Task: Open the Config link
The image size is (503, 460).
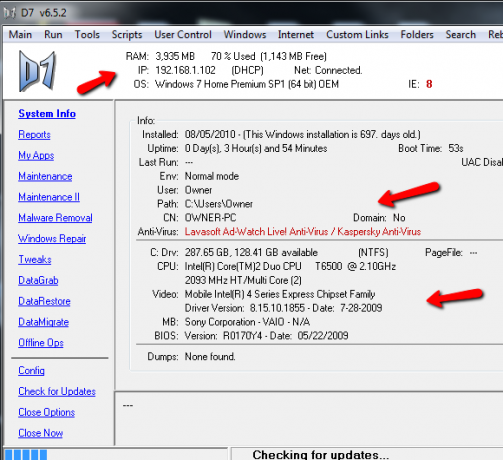Action: tap(31, 371)
